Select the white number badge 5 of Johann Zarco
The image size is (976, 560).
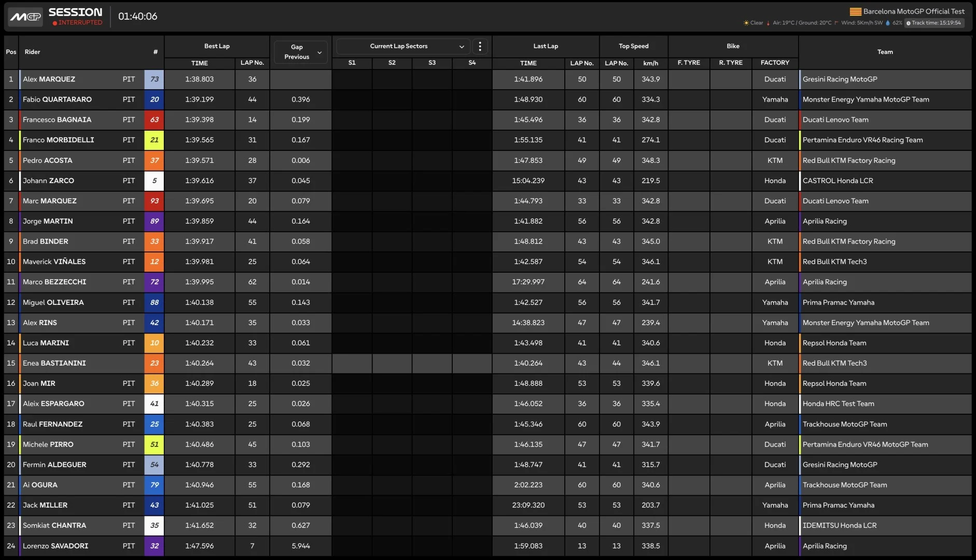[154, 180]
